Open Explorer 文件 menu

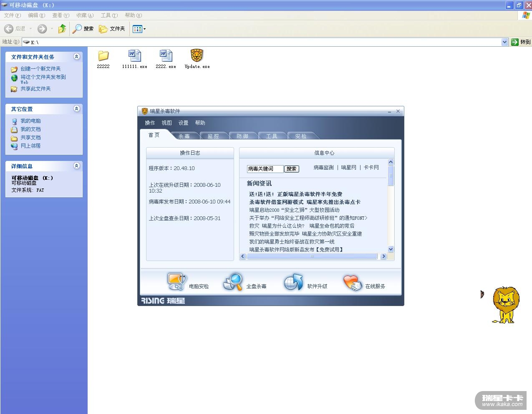click(x=13, y=15)
